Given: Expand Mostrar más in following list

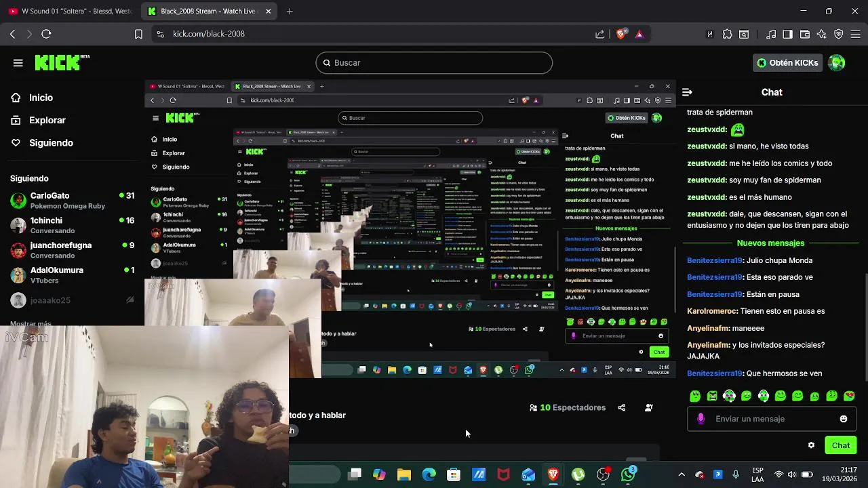Looking at the screenshot, I should (31, 323).
